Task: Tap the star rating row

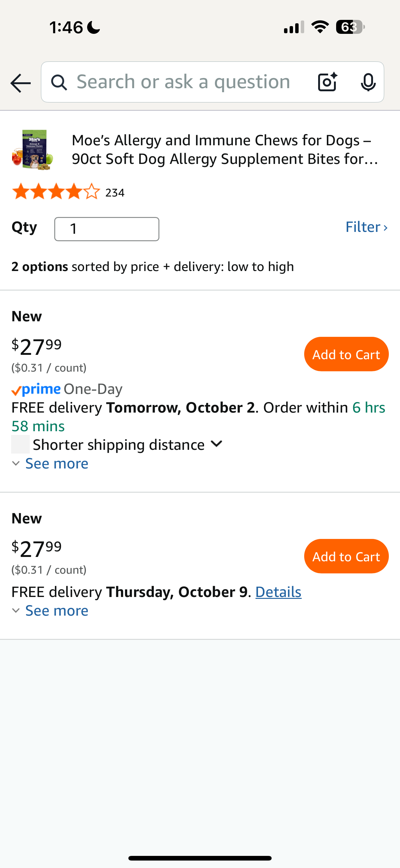Action: [56, 192]
